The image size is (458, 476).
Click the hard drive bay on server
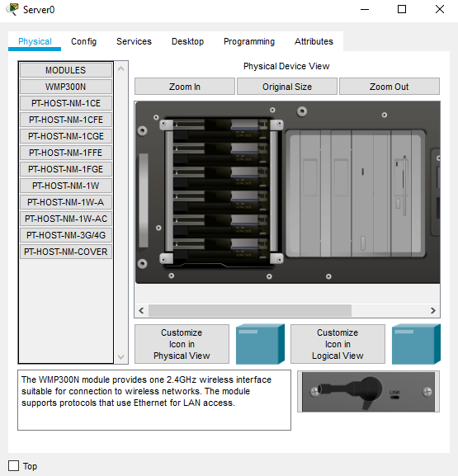[x=221, y=191]
